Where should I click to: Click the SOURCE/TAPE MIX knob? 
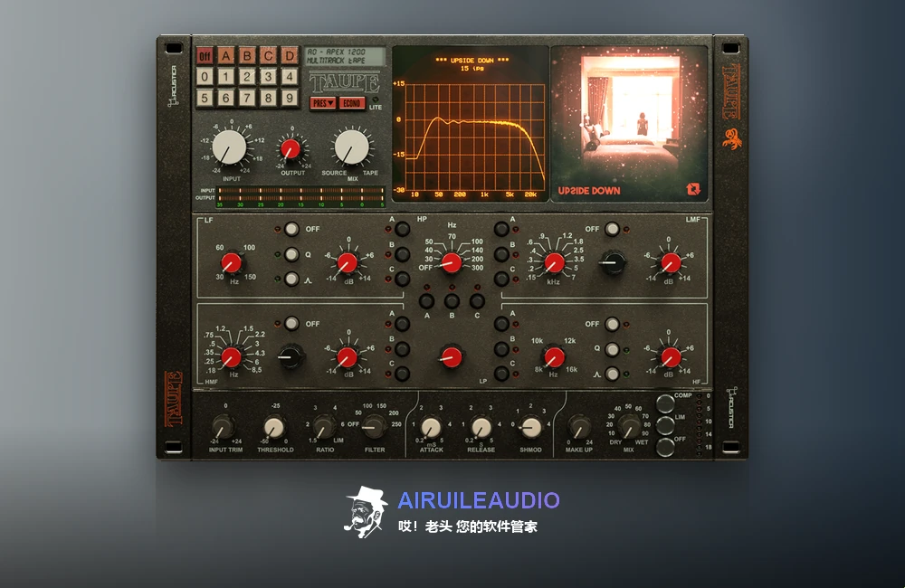[x=351, y=147]
